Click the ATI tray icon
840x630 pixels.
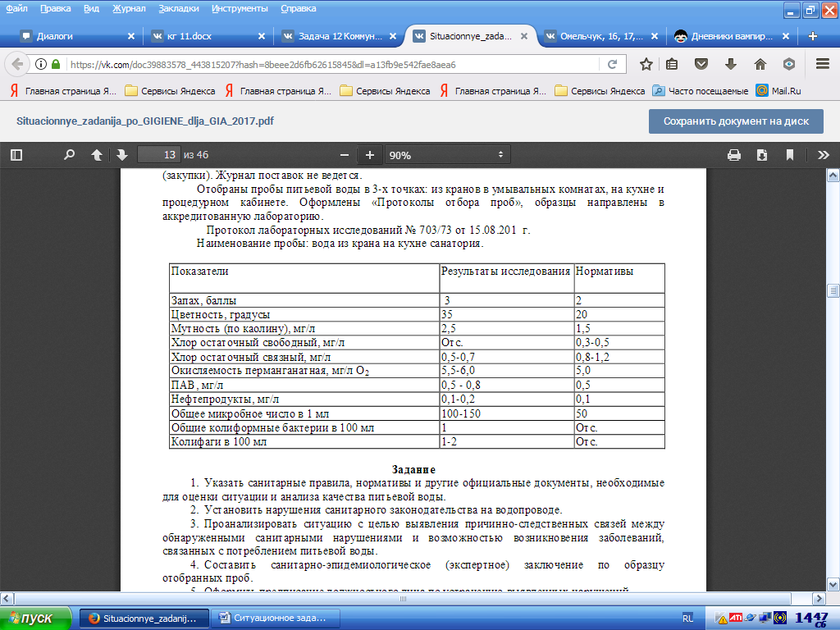point(736,618)
